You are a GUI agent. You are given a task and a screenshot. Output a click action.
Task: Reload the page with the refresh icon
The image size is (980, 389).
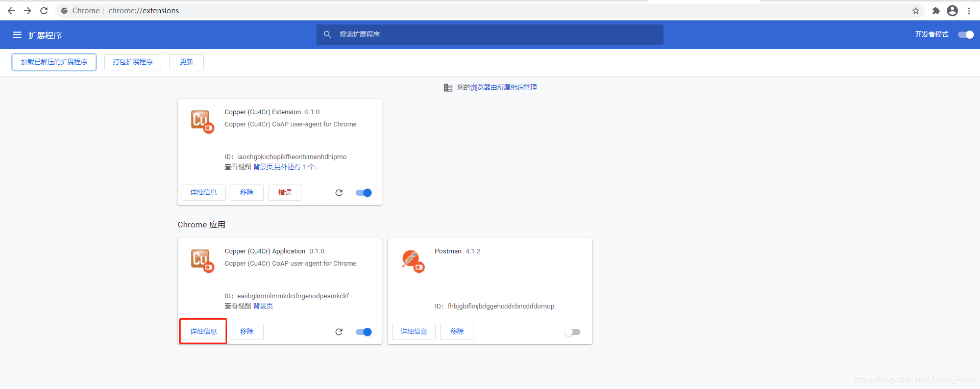[x=44, y=11]
